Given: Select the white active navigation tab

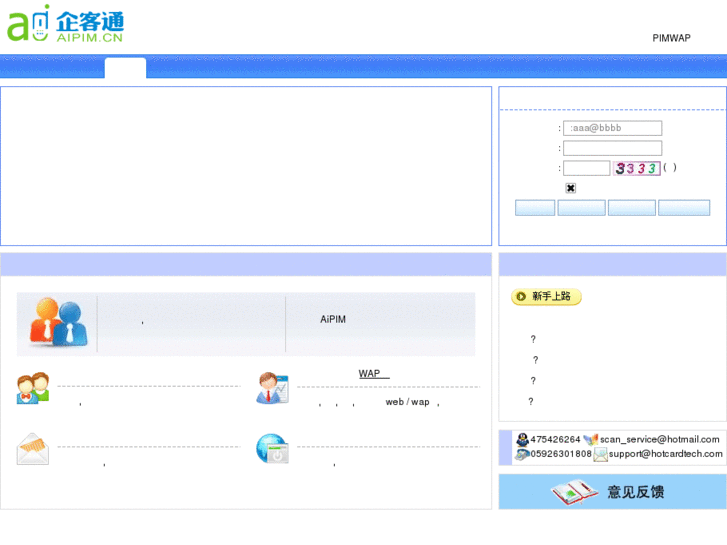Looking at the screenshot, I should tap(125, 68).
